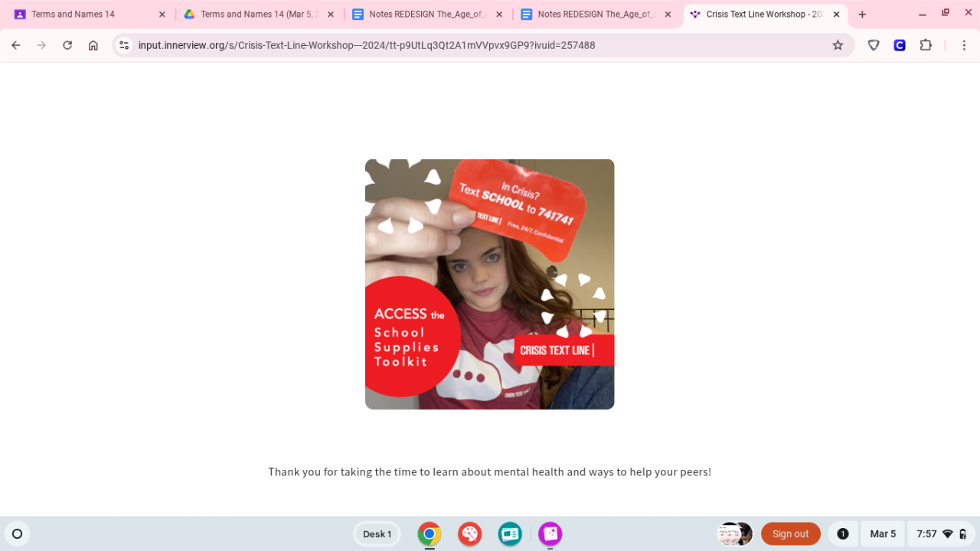Go back to the previous page
This screenshot has width=980, height=551.
tap(16, 45)
